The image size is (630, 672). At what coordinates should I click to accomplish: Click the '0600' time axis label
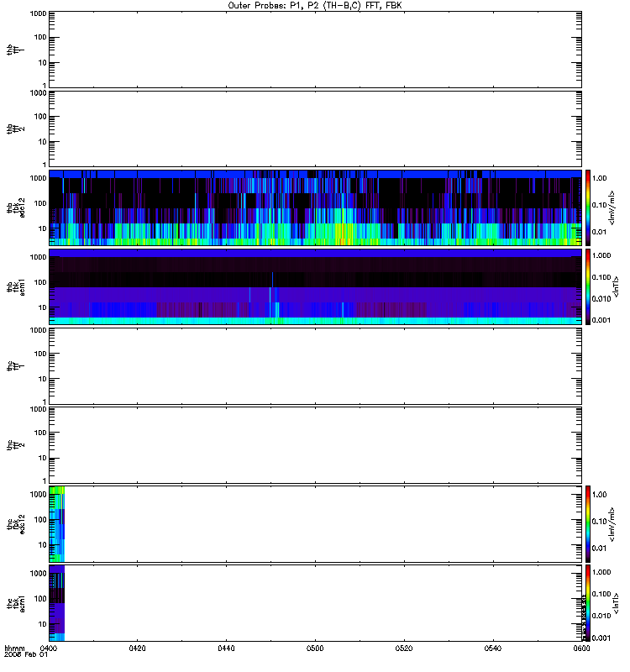(x=581, y=648)
